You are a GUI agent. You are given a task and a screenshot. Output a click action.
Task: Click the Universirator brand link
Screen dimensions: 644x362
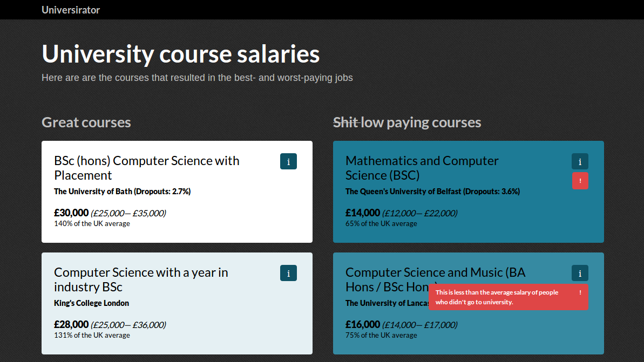click(71, 10)
